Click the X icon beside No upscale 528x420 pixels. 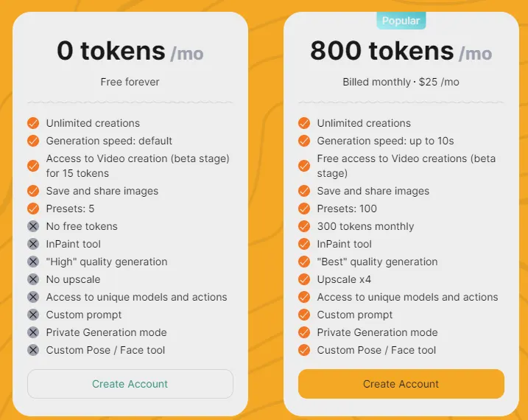pyautogui.click(x=33, y=279)
